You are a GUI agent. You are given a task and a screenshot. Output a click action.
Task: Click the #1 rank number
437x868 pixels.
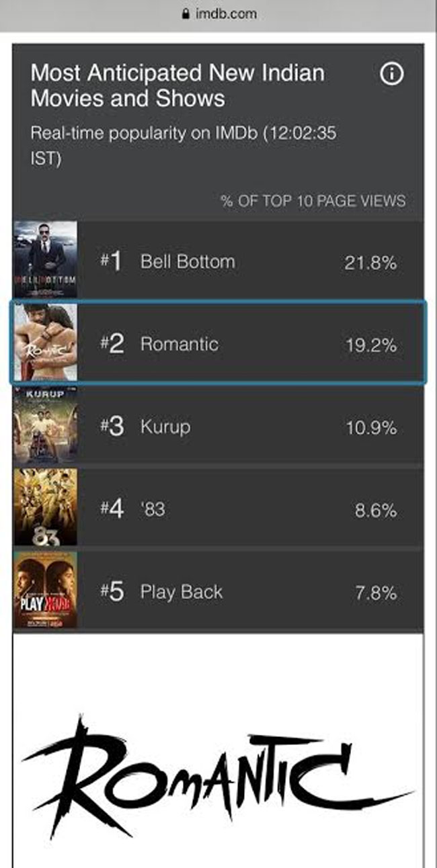coord(111,261)
